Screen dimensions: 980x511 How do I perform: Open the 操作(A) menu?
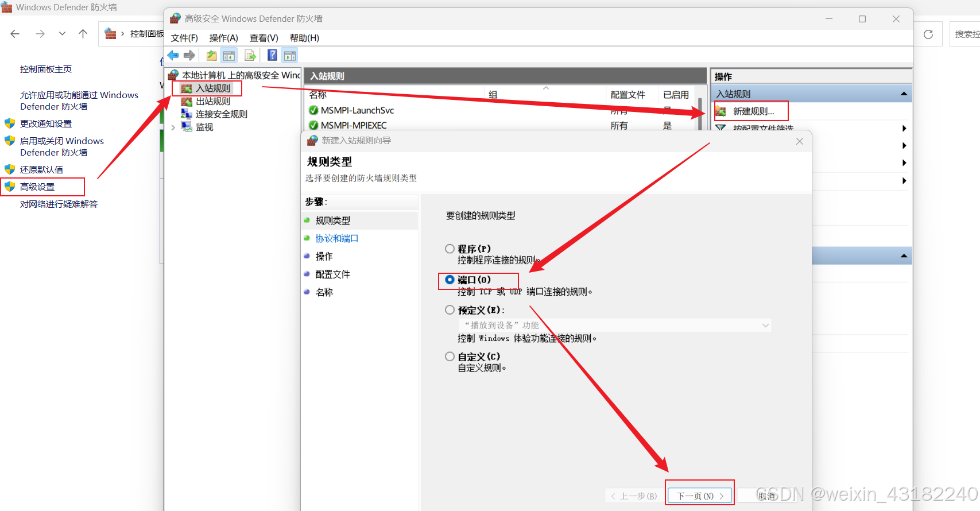click(223, 38)
